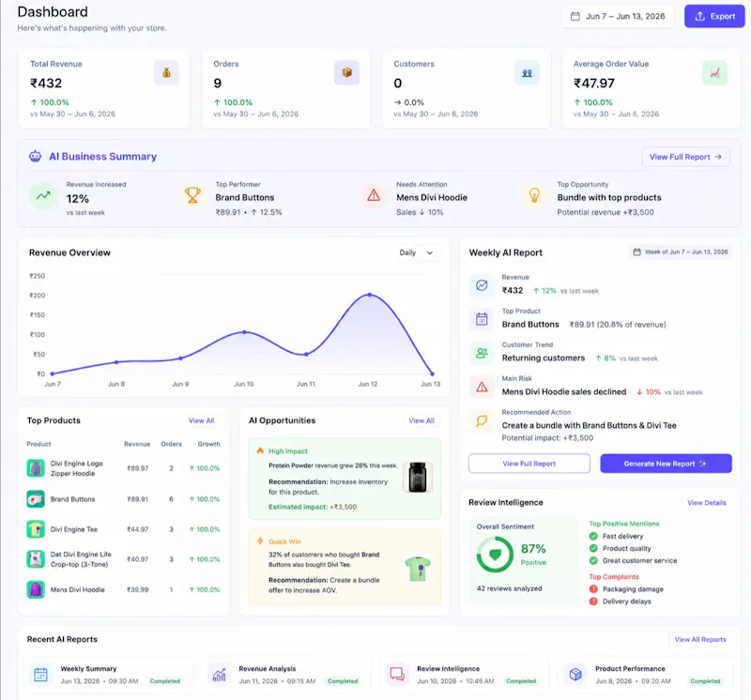Click the Needs Attention warning triangle icon

pyautogui.click(x=374, y=195)
